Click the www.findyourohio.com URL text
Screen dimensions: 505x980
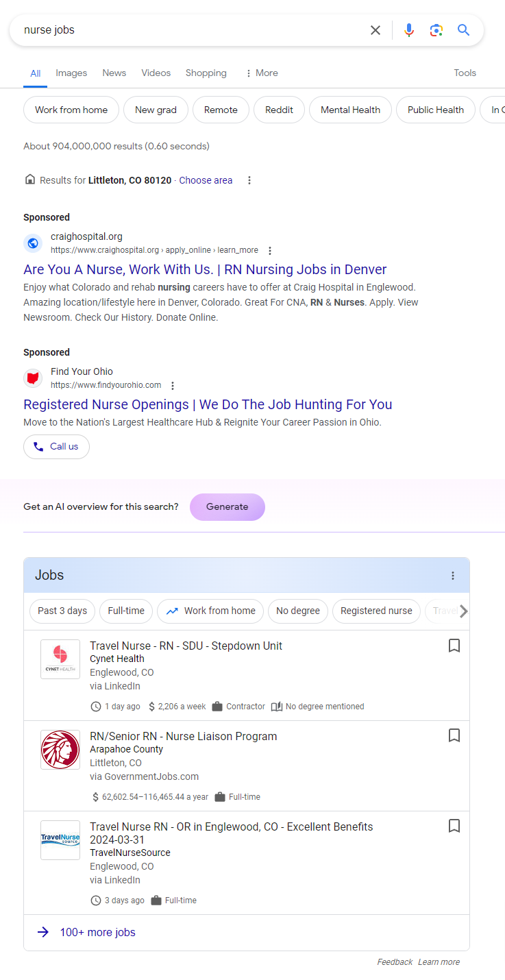(106, 385)
